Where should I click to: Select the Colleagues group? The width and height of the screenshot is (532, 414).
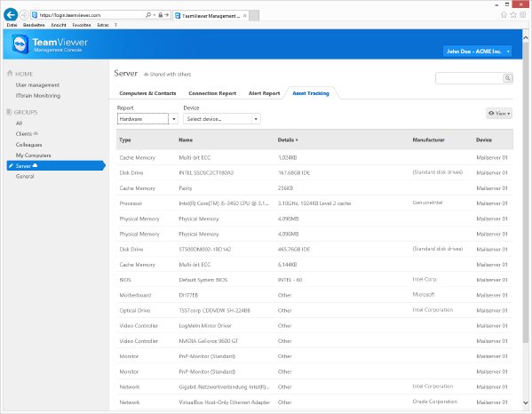[x=28, y=145]
